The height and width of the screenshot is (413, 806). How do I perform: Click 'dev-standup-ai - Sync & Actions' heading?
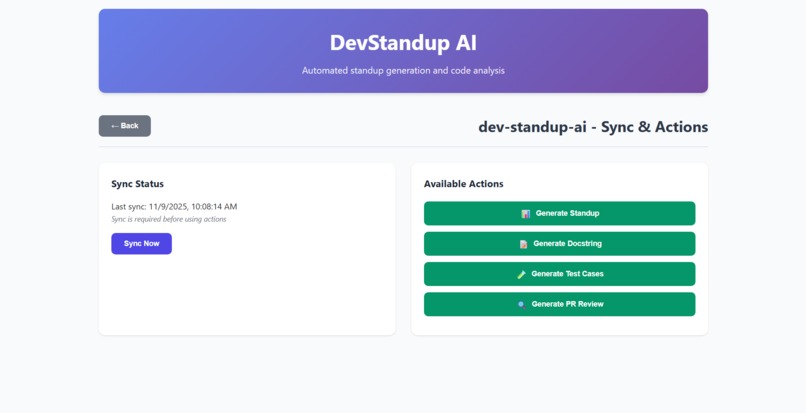(593, 127)
